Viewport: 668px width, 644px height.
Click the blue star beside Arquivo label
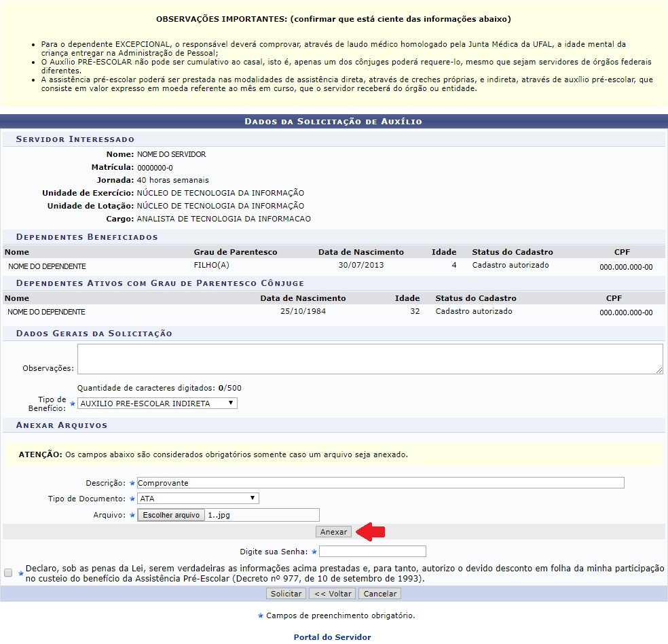tap(132, 516)
